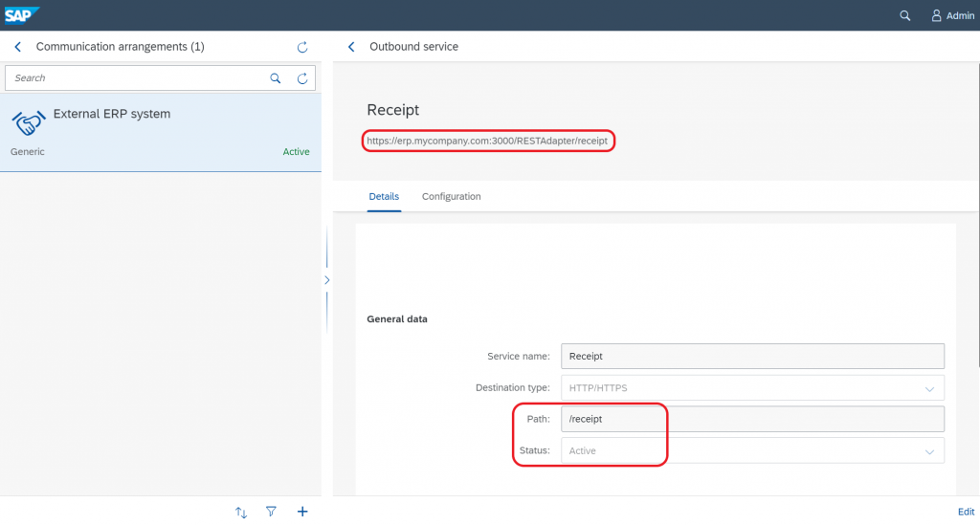Refresh the Communication arrangements list header
The height and width of the screenshot is (525, 980).
pyautogui.click(x=302, y=47)
